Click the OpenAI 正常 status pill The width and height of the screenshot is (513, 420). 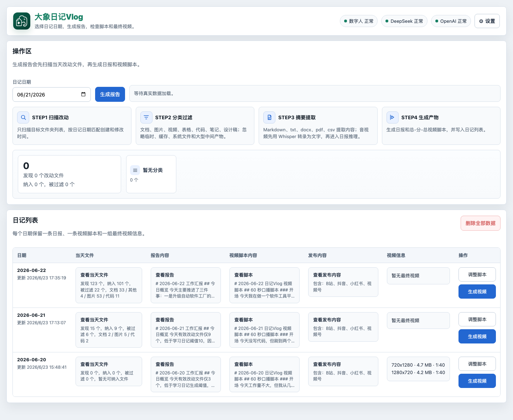(x=451, y=21)
